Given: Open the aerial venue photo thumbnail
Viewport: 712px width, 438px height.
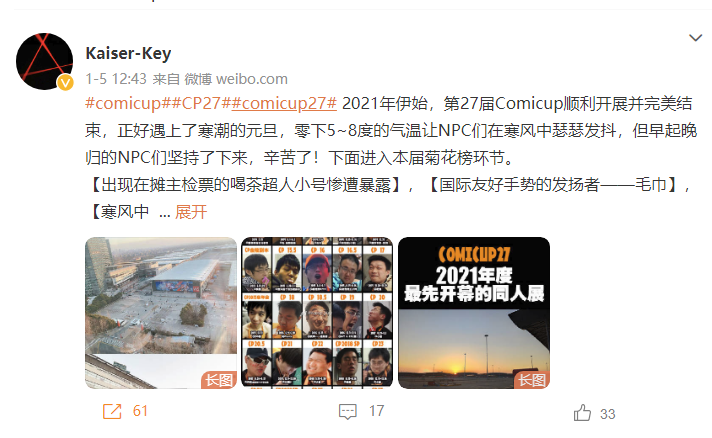Looking at the screenshot, I should point(161,313).
